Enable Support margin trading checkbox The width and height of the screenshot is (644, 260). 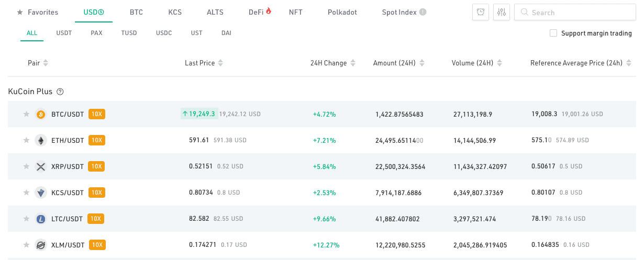553,33
